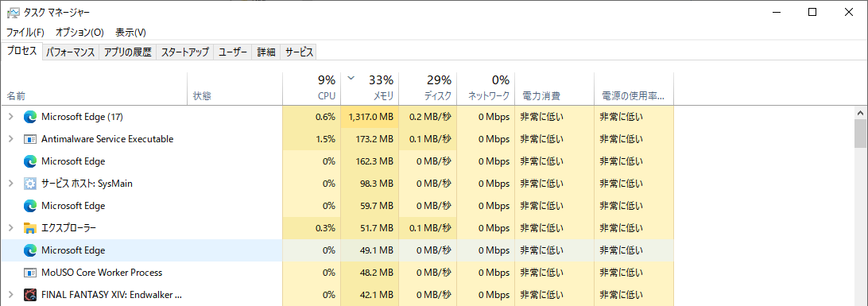Screen dimensions: 868x306
Task: Expand the FINAL FANTASY XIV process group
Action: [10, 294]
